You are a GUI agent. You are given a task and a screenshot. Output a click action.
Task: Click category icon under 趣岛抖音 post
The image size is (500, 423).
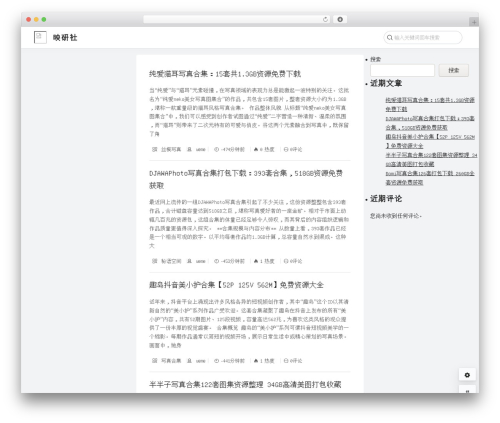(x=154, y=361)
